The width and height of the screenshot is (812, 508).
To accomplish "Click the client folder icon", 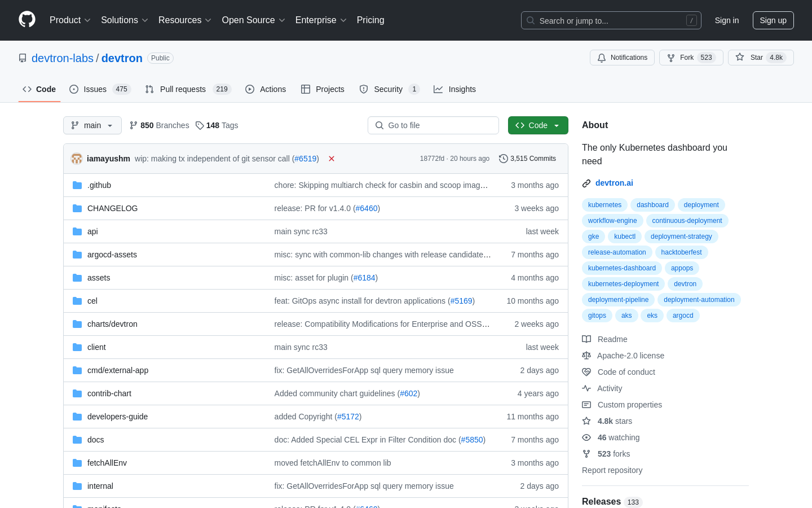I will pos(77,347).
